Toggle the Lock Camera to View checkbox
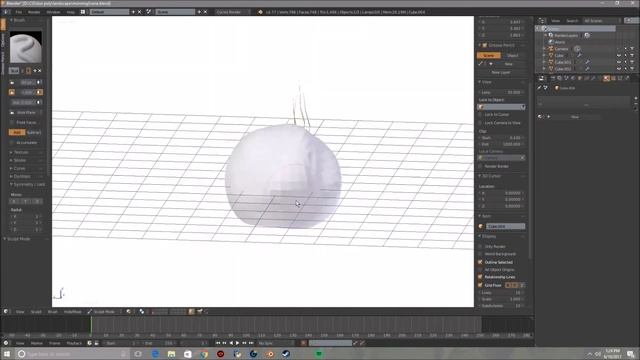This screenshot has width=640, height=360. pos(480,122)
